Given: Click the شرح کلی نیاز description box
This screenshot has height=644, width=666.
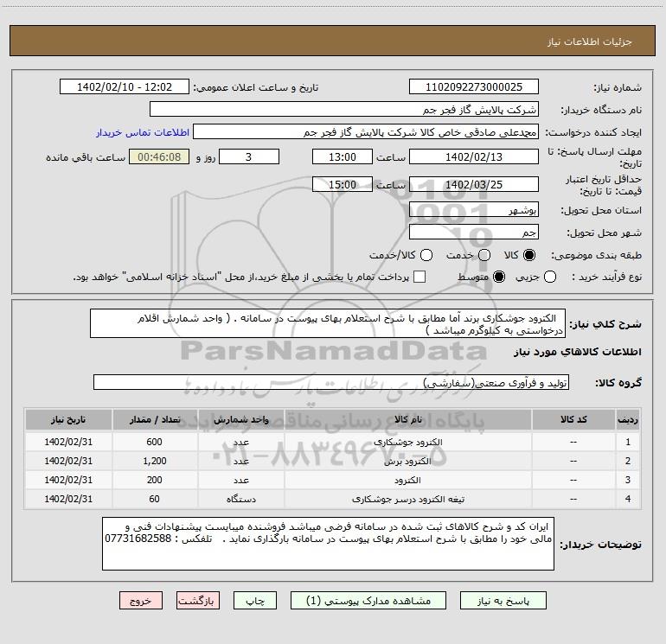Looking at the screenshot, I should (328, 323).
